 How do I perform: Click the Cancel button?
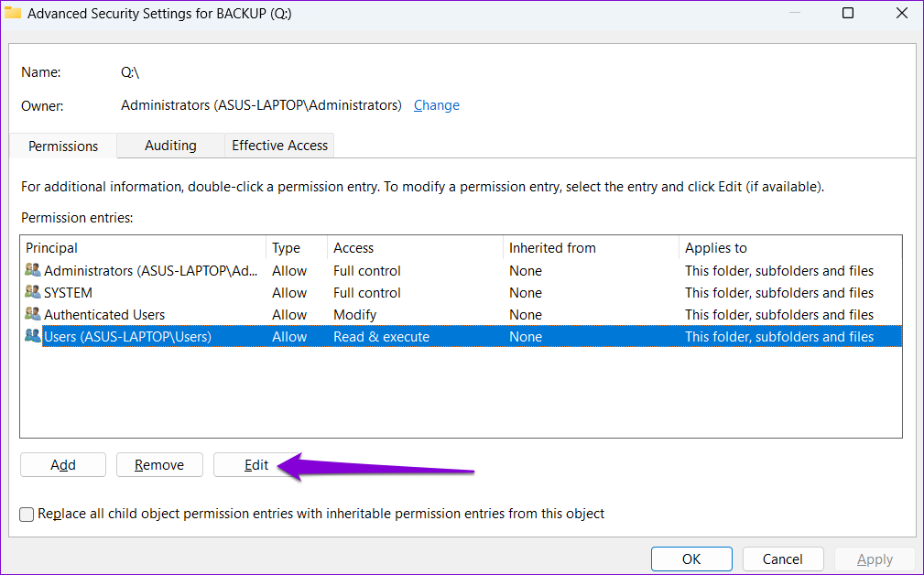coord(783,559)
